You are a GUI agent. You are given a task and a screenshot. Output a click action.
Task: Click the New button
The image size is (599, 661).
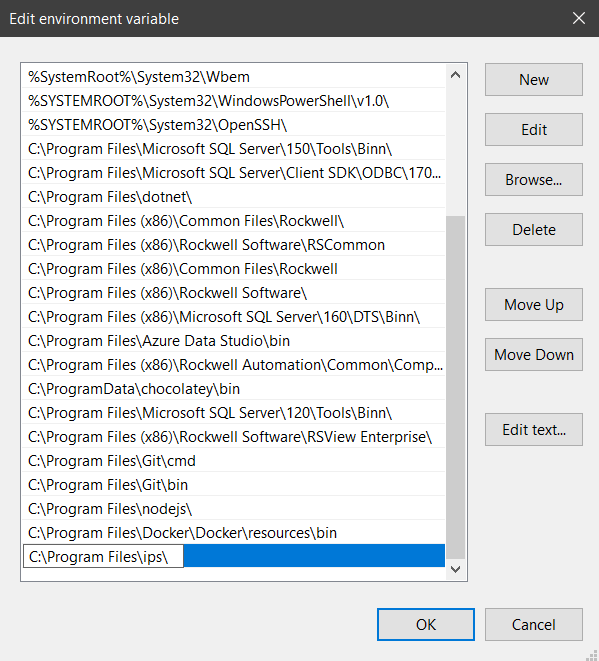pos(534,80)
